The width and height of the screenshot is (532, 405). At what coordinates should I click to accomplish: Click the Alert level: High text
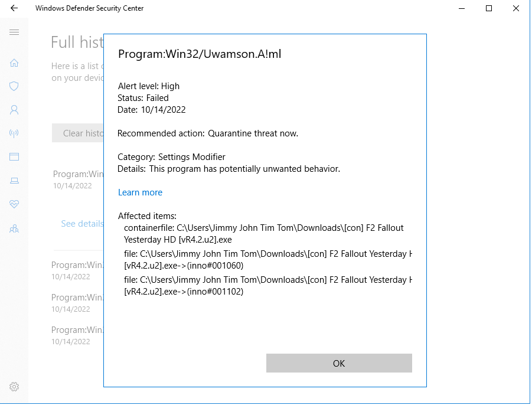(x=149, y=86)
